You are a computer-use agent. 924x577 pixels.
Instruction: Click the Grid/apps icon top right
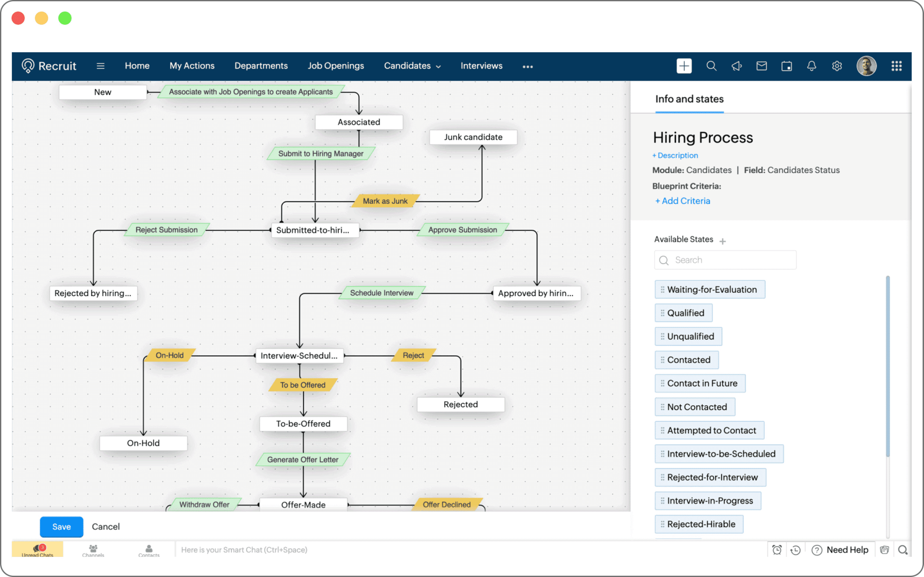coord(897,66)
